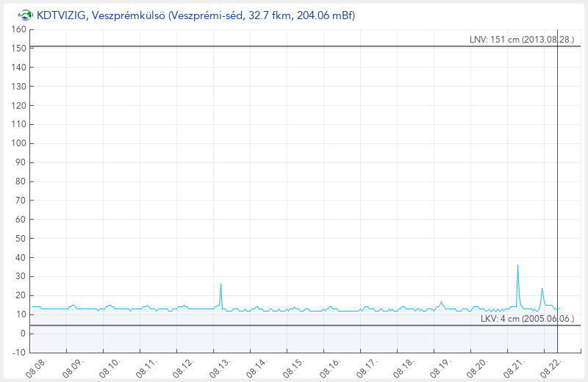
Task: Click the 08.18. date axis label
Action: tap(404, 367)
